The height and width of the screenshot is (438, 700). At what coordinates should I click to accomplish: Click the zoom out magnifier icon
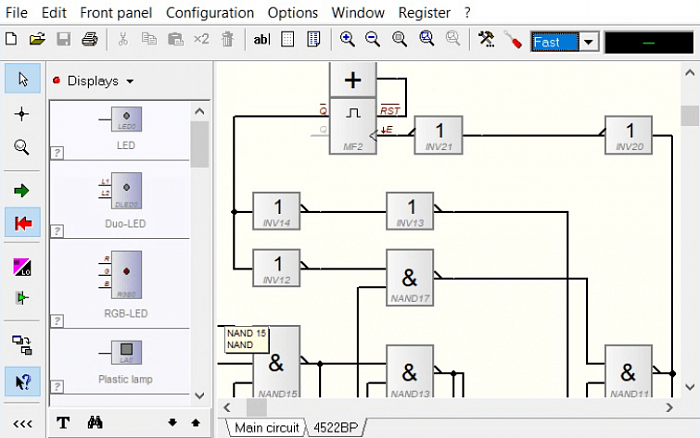click(x=372, y=40)
